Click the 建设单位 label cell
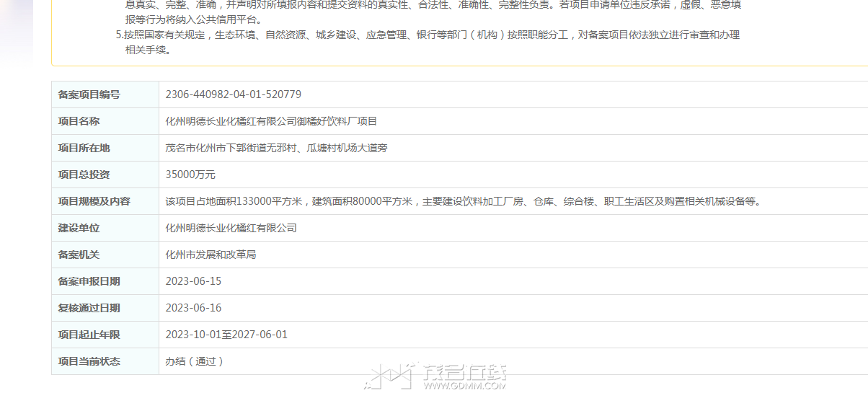The height and width of the screenshot is (393, 868). 105,228
